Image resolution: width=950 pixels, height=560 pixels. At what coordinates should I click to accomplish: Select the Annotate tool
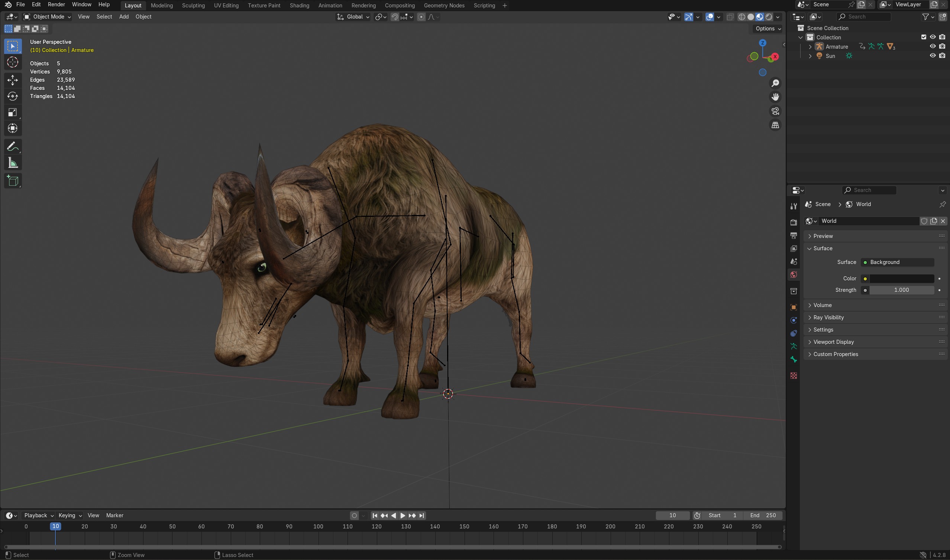coord(13,146)
